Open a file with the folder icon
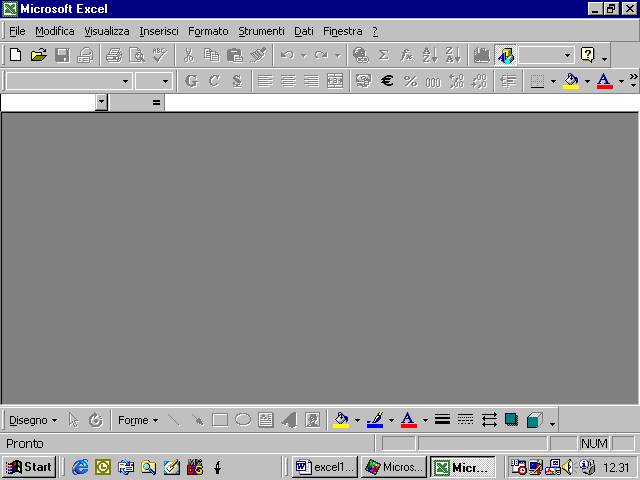Image resolution: width=640 pixels, height=480 pixels. 39,55
